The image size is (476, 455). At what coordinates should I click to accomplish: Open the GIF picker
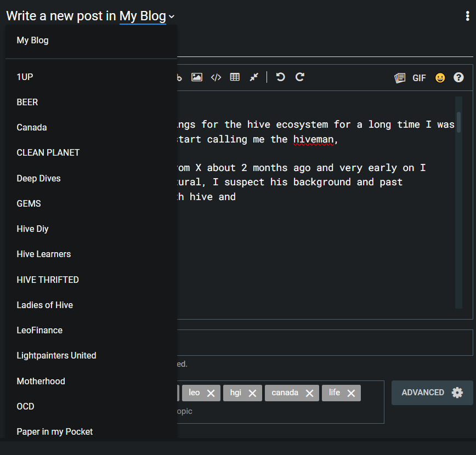point(419,78)
